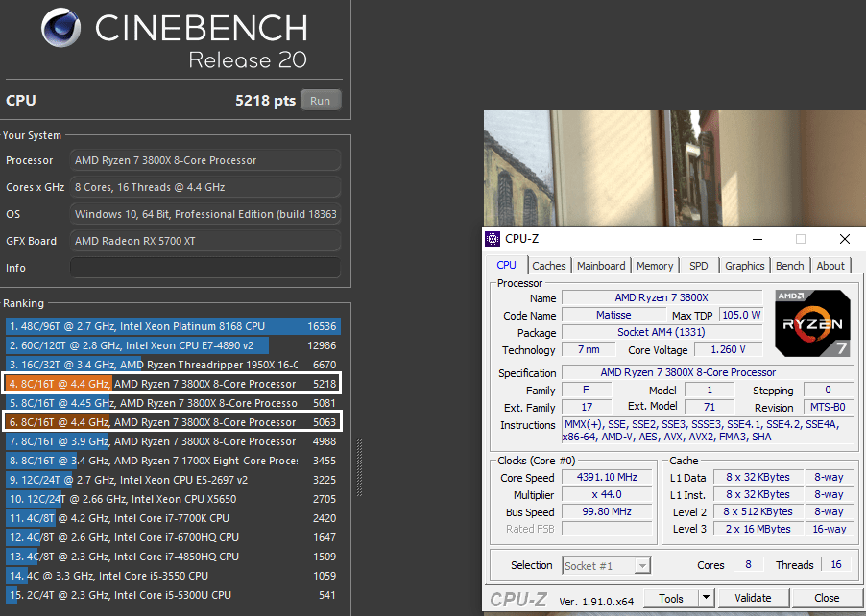Select ranking row Core i7-4850HQ
The width and height of the screenshot is (866, 616).
click(x=173, y=557)
